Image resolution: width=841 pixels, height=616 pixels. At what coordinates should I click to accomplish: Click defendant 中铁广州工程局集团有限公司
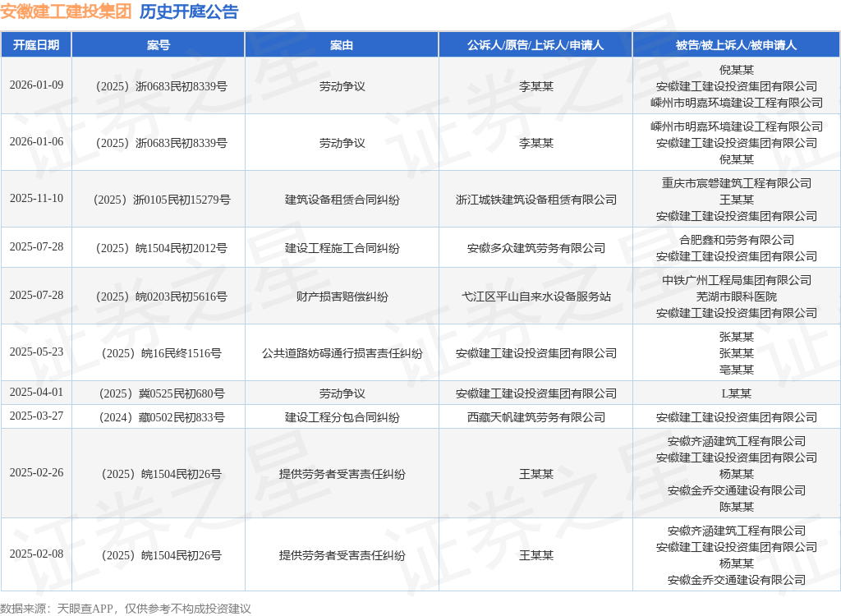tap(737, 280)
